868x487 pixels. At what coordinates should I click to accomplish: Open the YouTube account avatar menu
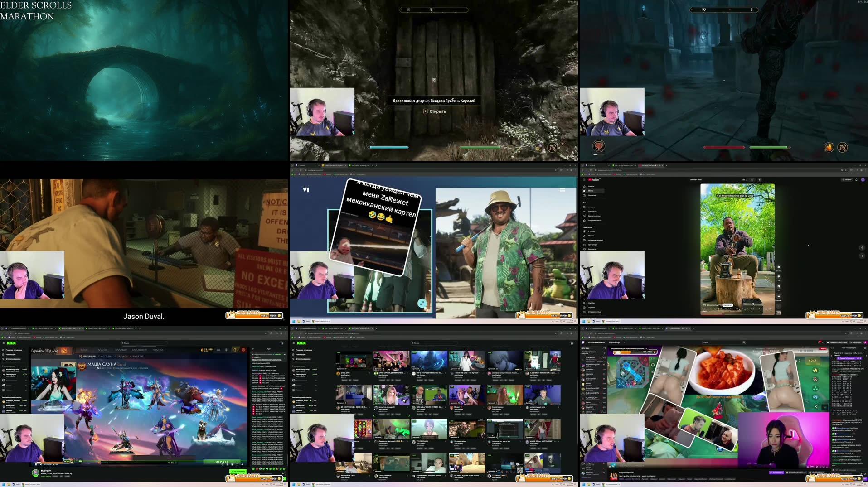pyautogui.click(x=863, y=180)
